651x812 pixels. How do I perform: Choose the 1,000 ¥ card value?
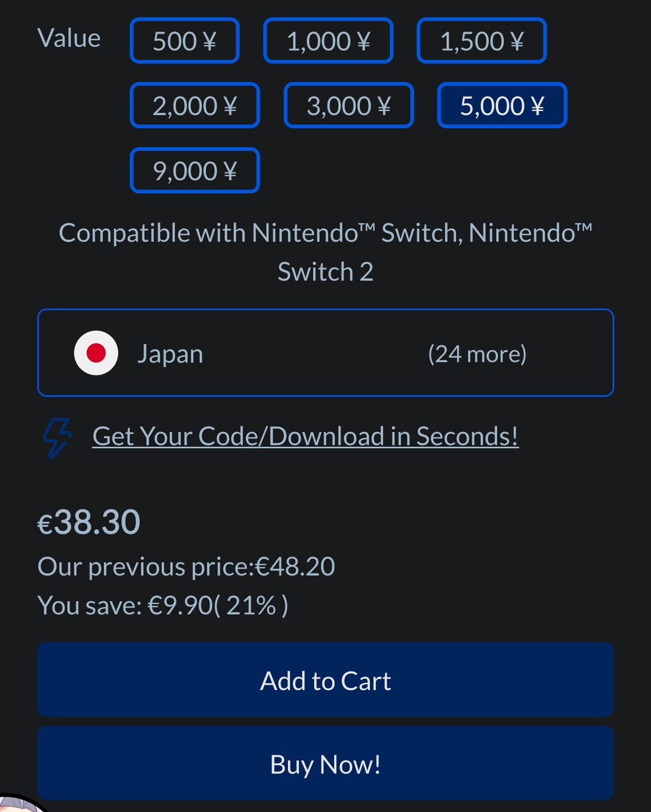pyautogui.click(x=328, y=40)
